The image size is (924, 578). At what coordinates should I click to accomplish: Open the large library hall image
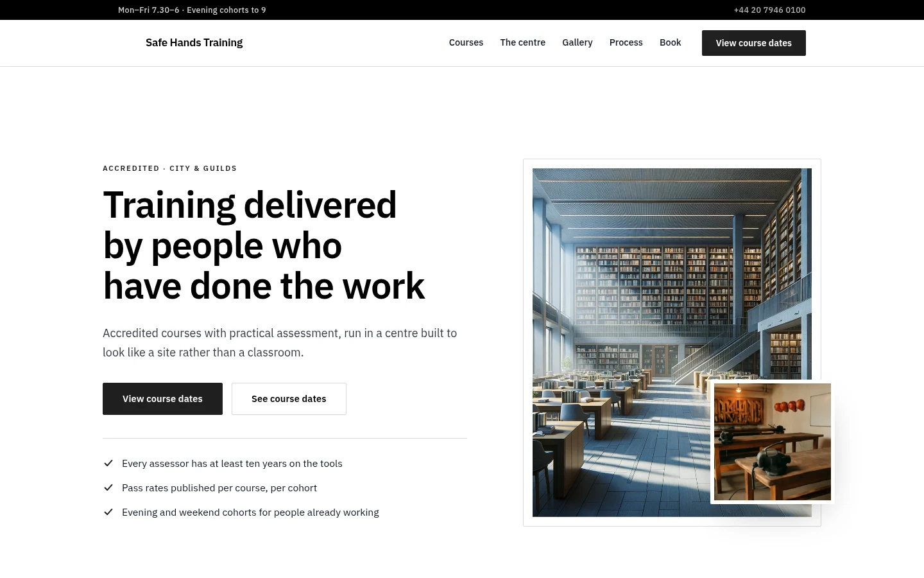(672, 342)
